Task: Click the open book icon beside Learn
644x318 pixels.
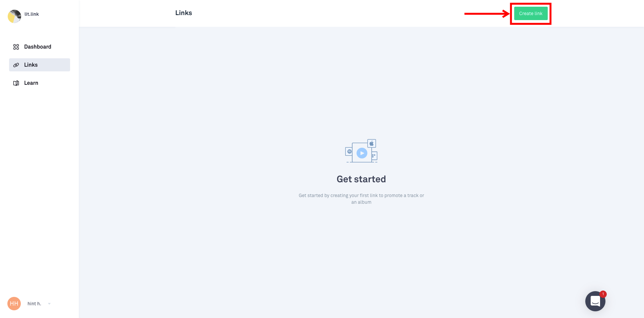Action: pyautogui.click(x=16, y=83)
